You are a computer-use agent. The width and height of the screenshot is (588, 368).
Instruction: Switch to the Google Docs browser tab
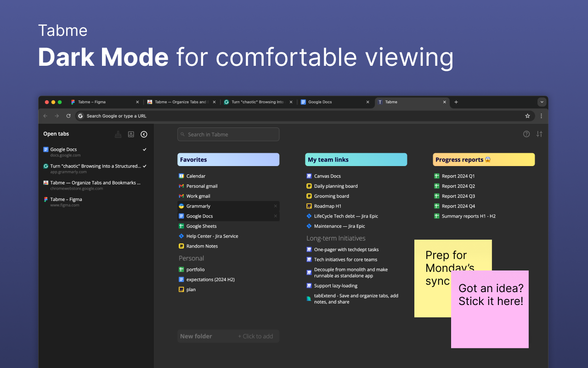[331, 102]
